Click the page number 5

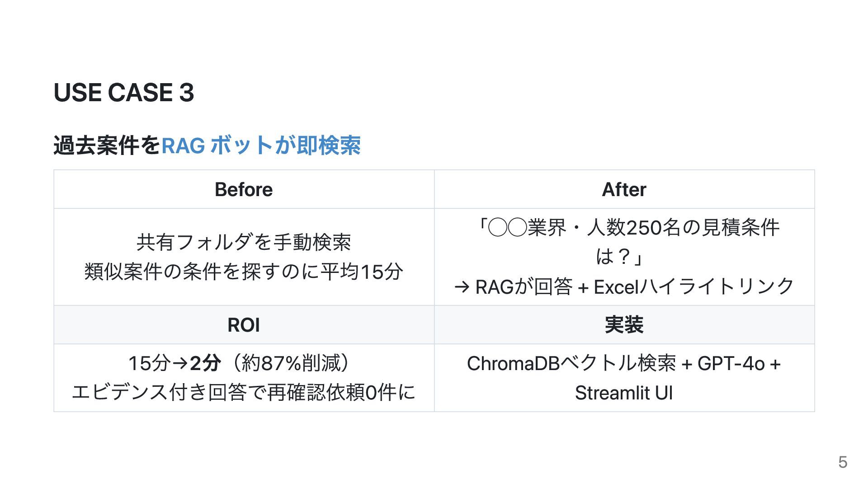[x=843, y=462]
